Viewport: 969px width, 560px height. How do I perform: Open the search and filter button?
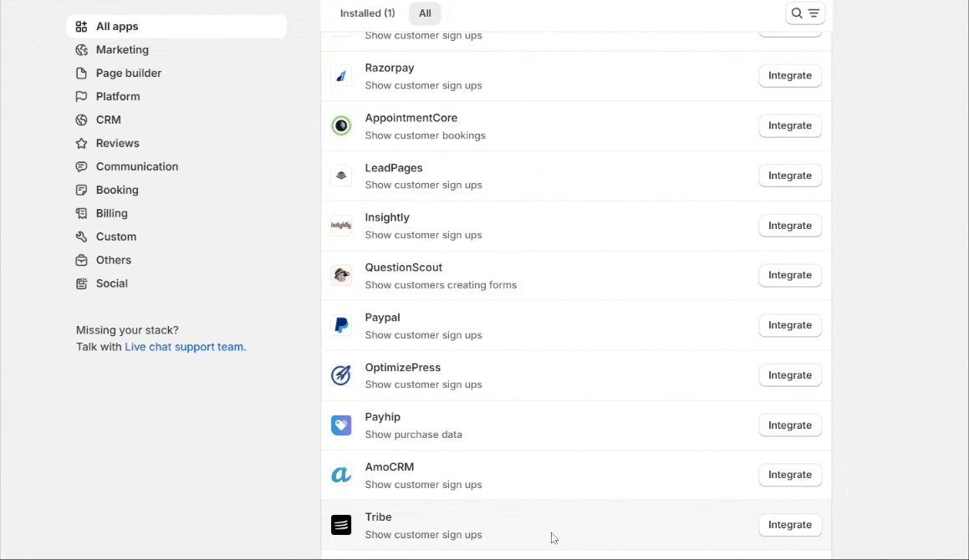[805, 13]
